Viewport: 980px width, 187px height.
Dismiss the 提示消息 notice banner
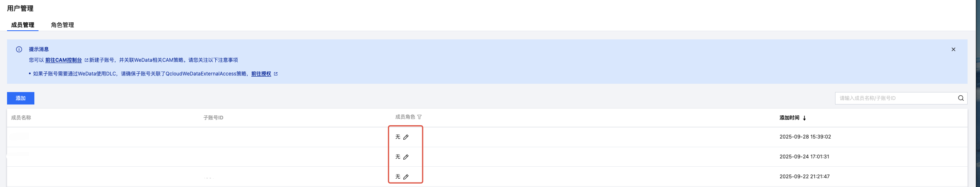click(x=954, y=49)
